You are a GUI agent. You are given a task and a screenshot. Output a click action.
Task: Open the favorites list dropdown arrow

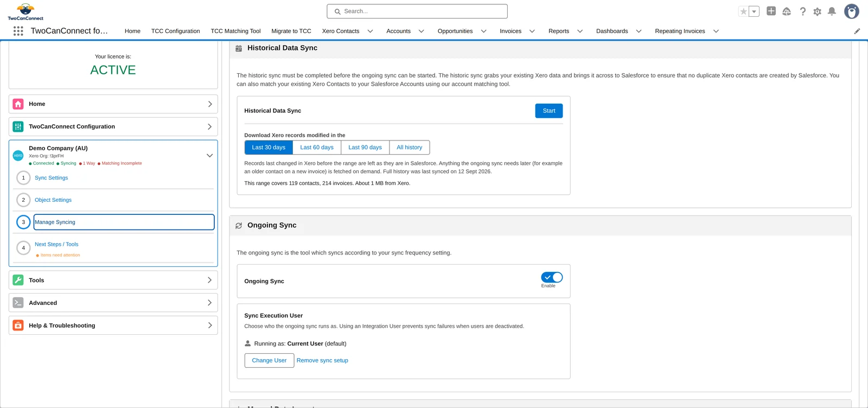click(x=754, y=11)
